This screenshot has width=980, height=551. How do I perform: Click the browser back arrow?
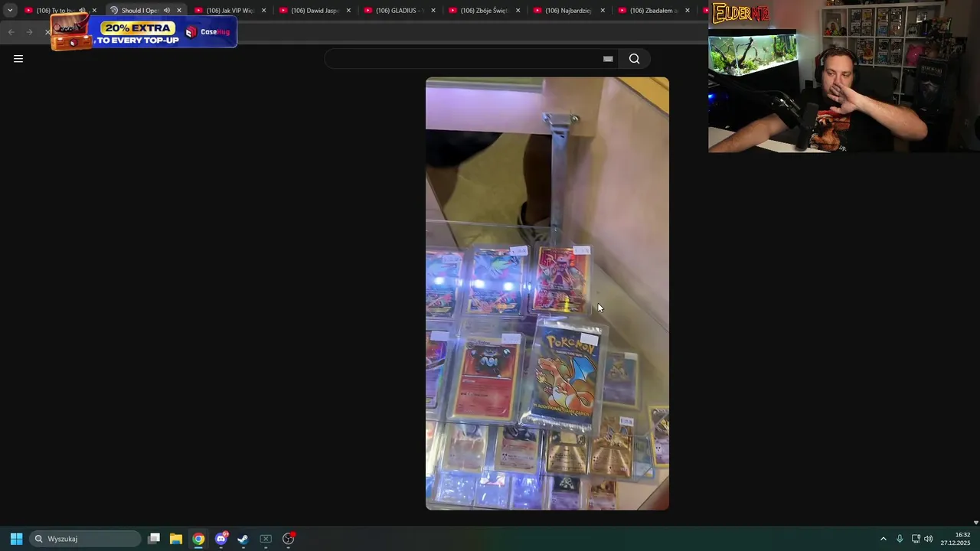[x=11, y=31]
